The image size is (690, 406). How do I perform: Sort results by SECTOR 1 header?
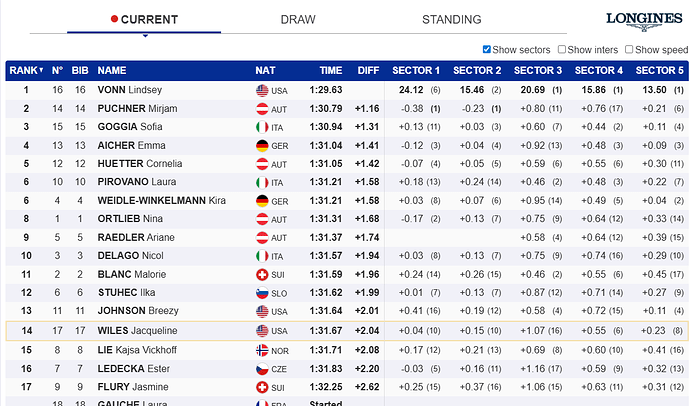coord(418,70)
